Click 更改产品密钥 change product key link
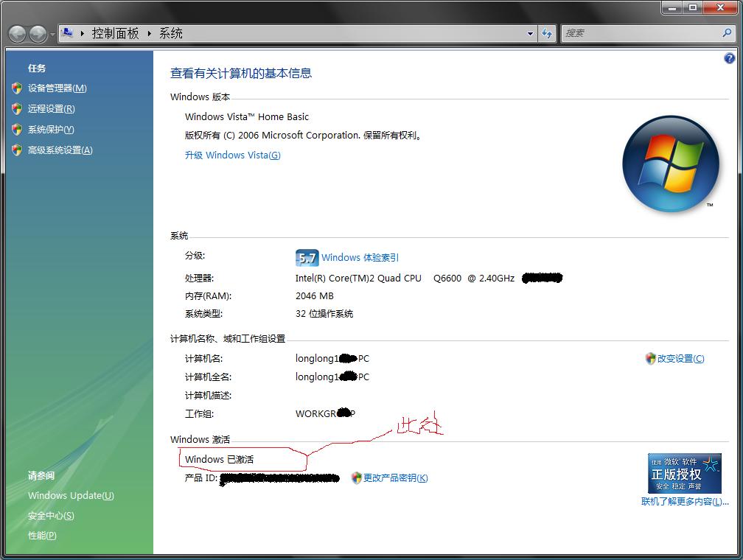This screenshot has width=743, height=560. (x=395, y=478)
